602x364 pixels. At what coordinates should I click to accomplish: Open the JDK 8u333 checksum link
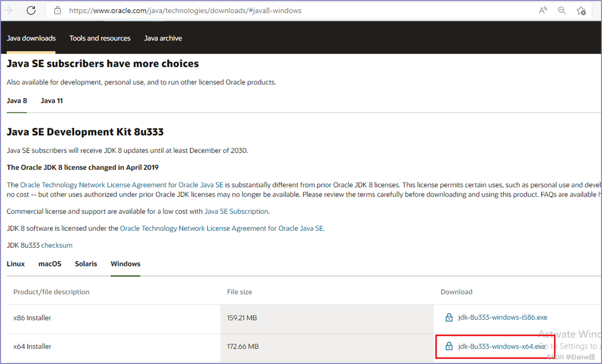[57, 245]
